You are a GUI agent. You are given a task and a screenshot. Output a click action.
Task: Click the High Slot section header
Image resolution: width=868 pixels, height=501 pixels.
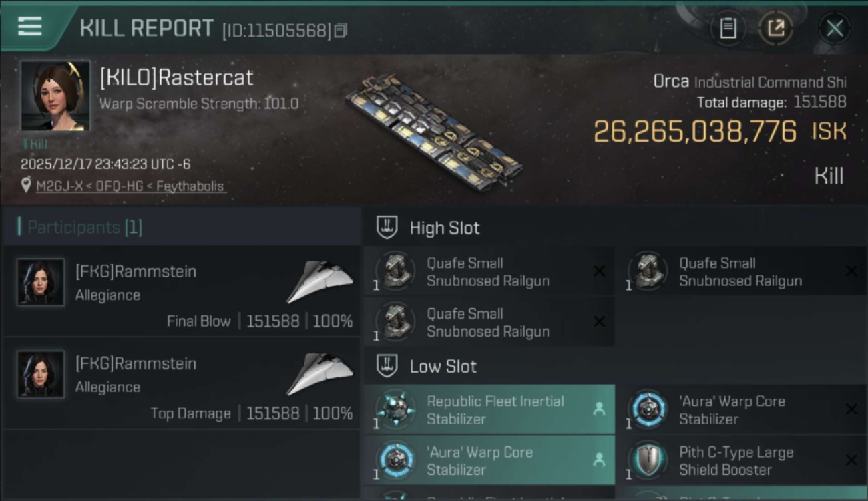(445, 228)
